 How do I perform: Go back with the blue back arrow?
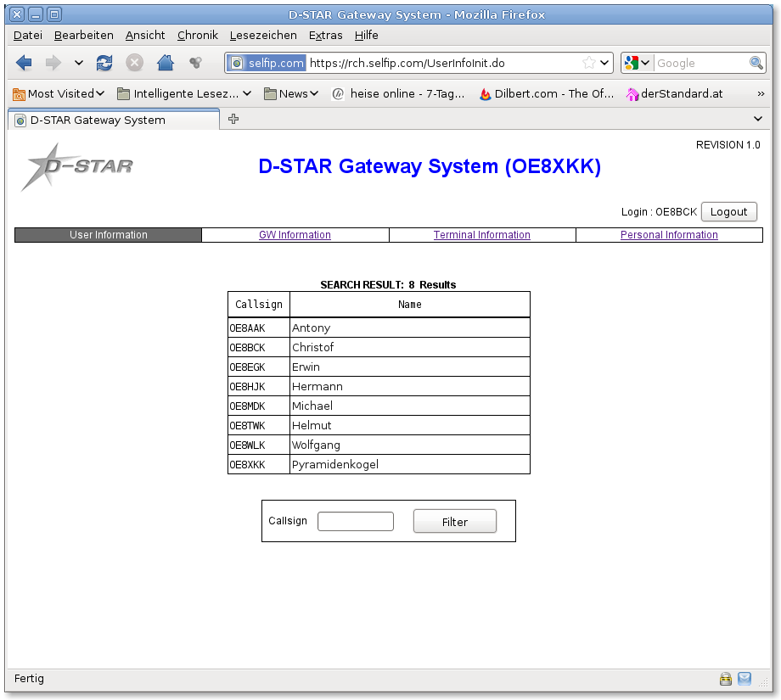coord(24,63)
